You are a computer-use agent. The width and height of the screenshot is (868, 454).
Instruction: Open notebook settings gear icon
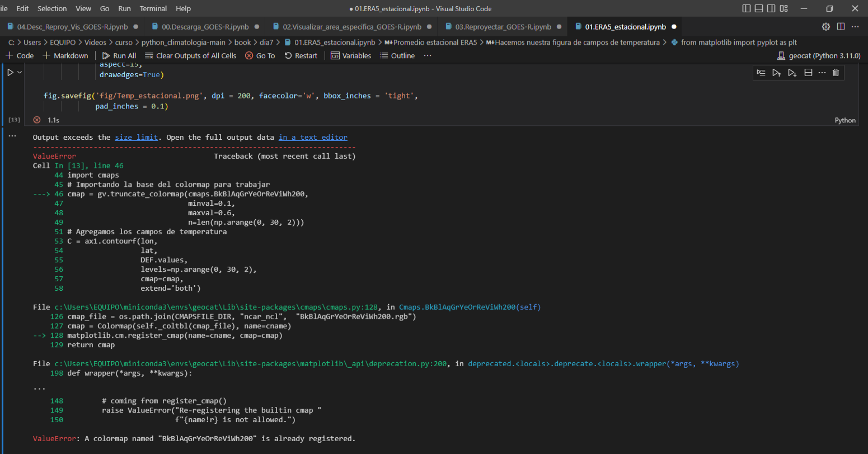tap(826, 26)
